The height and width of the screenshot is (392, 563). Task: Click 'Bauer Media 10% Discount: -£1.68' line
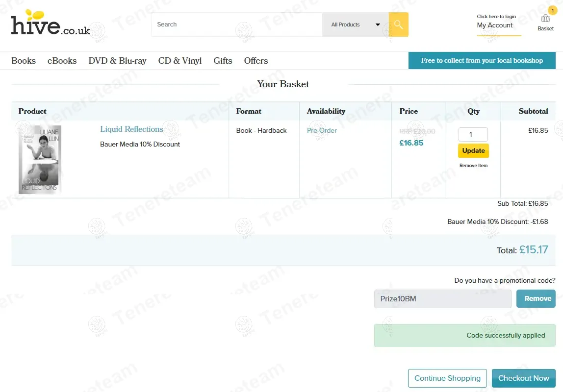tap(498, 221)
